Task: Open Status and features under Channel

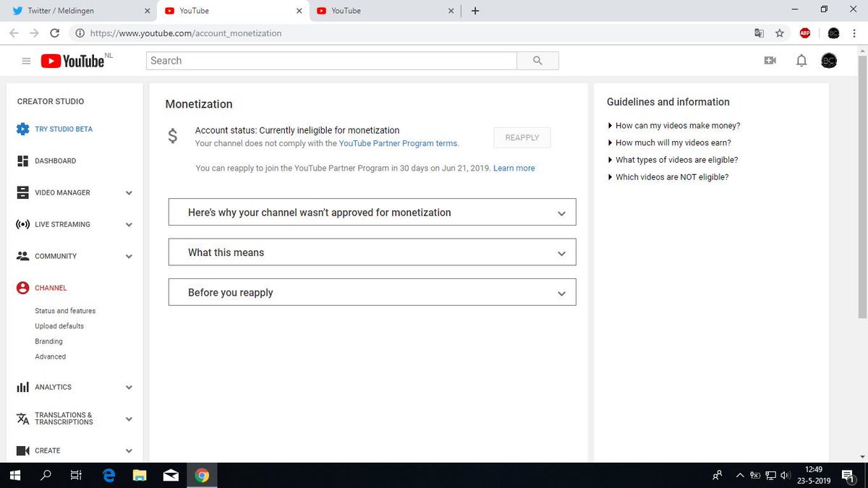Action: pos(65,311)
